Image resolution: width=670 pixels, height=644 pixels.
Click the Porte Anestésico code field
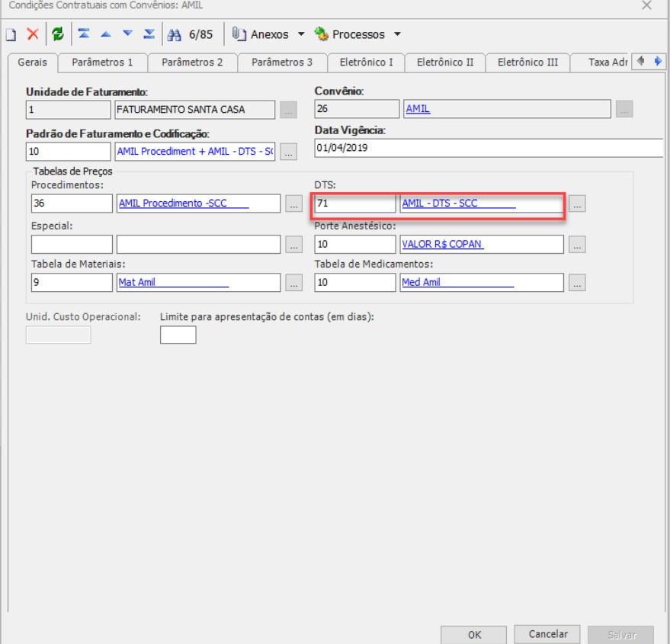tap(355, 245)
